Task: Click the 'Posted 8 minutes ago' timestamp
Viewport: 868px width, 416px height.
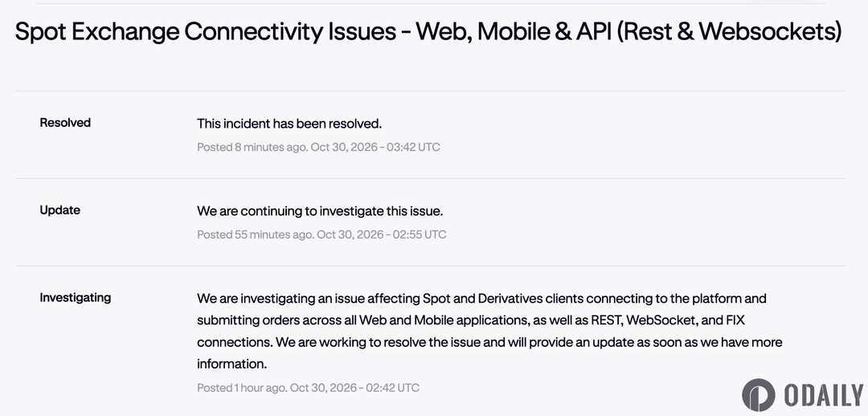Action: 252,147
